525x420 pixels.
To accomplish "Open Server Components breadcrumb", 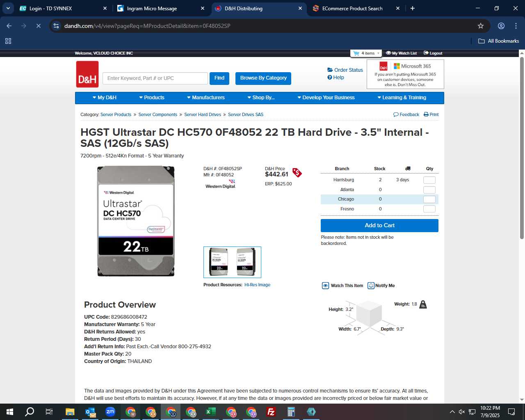I will pyautogui.click(x=157, y=115).
